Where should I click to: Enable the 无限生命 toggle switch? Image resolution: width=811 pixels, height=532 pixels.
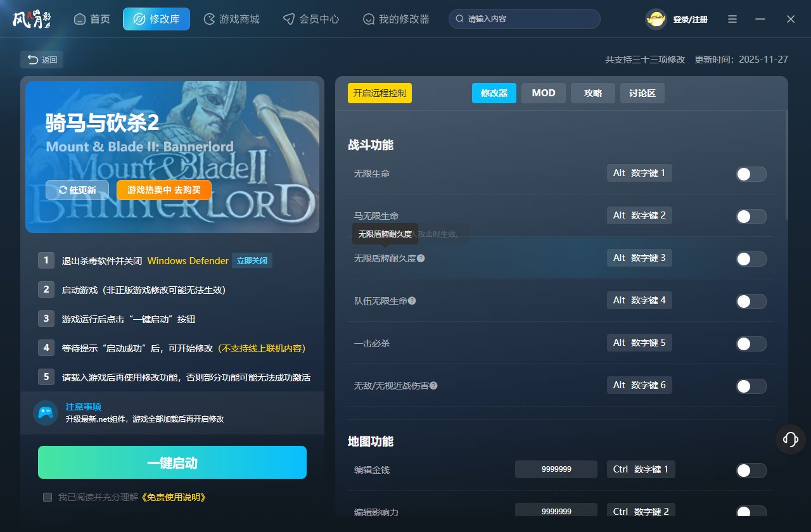(751, 173)
